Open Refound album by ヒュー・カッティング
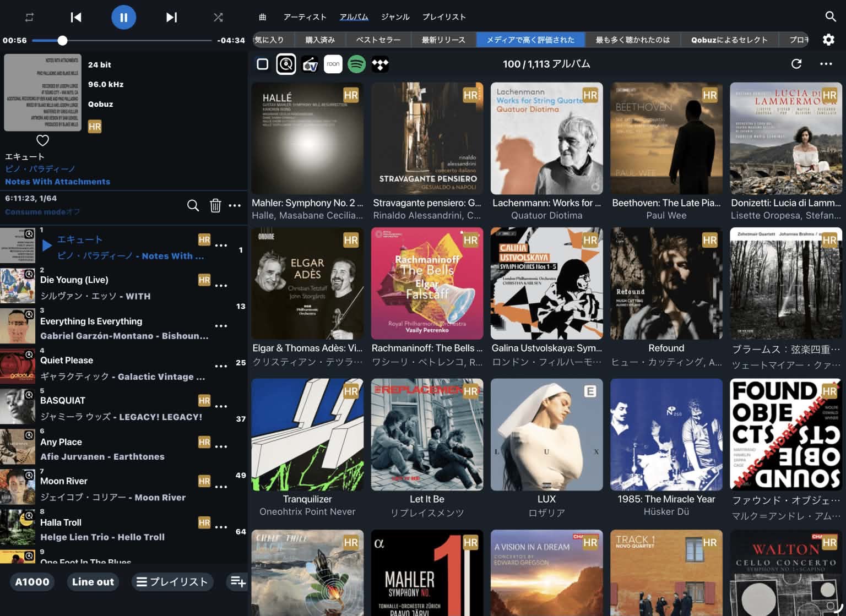This screenshot has width=846, height=616. [666, 284]
